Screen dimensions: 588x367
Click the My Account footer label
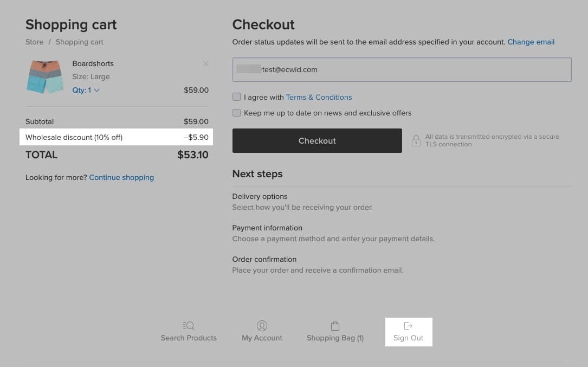[262, 338]
